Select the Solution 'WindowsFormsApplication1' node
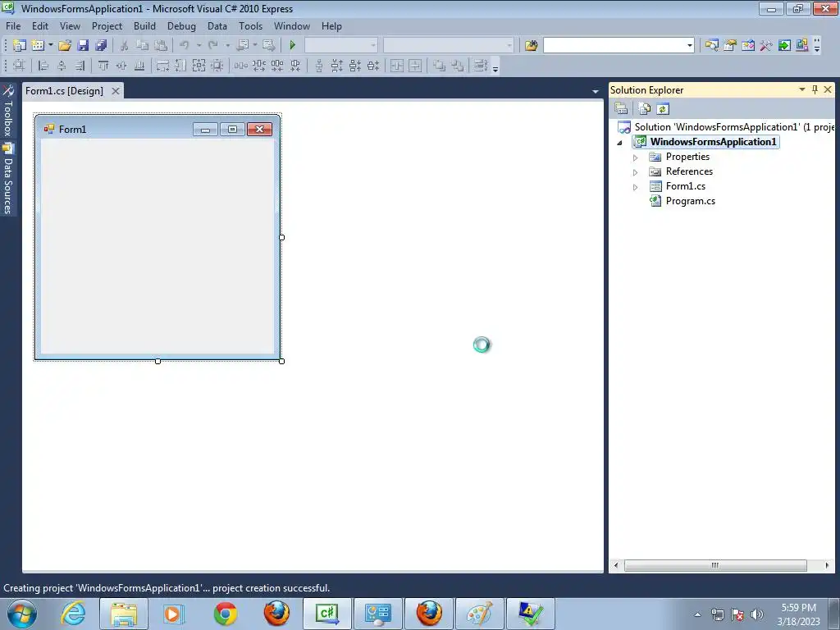Viewport: 840px width, 630px height. click(x=726, y=127)
